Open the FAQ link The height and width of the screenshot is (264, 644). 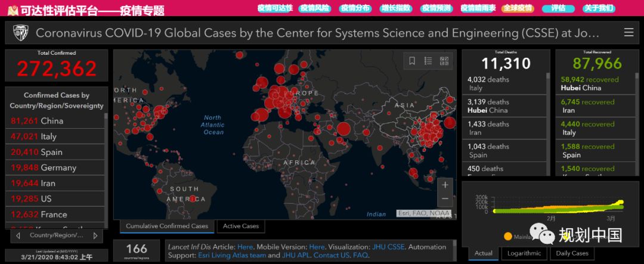tap(360, 256)
